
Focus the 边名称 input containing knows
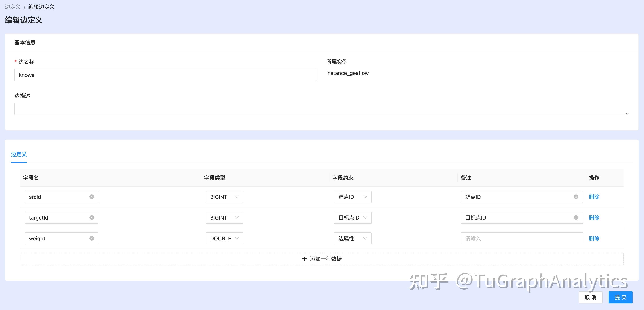click(165, 75)
